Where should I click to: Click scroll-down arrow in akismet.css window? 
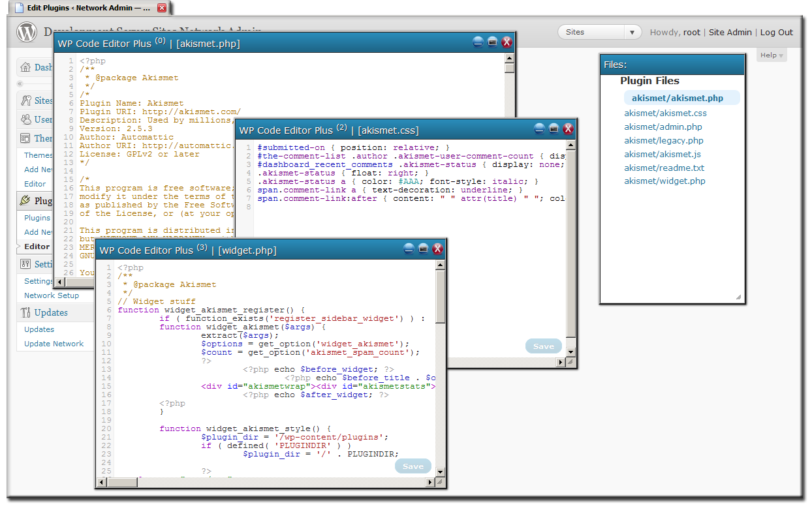point(571,352)
